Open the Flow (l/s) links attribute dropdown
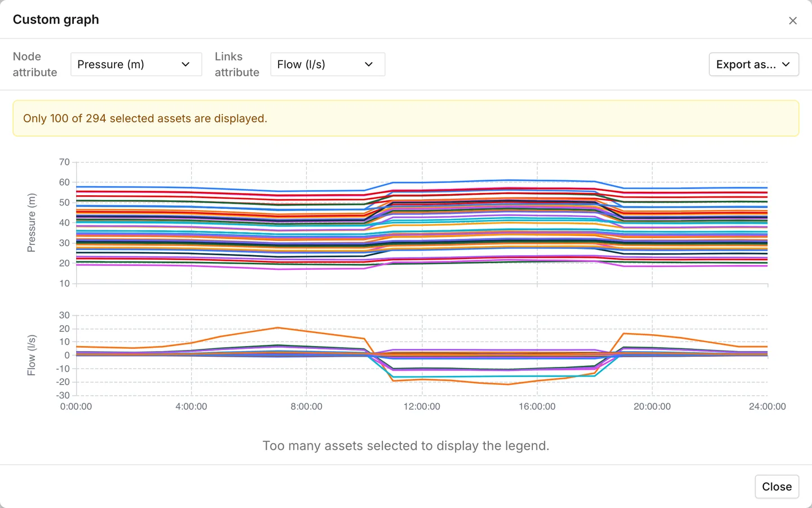The height and width of the screenshot is (508, 812). pyautogui.click(x=328, y=64)
